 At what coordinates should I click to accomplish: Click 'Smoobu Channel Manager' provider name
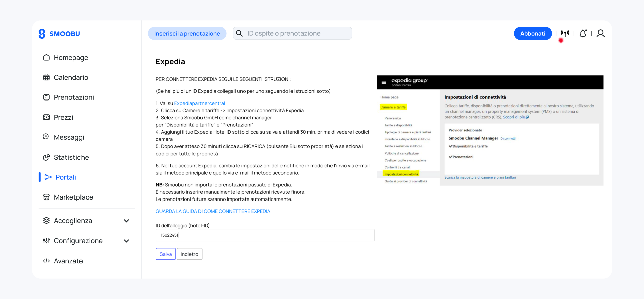coord(473,138)
